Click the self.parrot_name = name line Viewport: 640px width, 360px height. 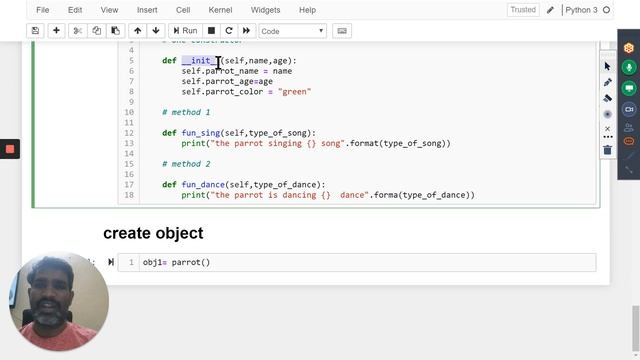click(x=237, y=71)
